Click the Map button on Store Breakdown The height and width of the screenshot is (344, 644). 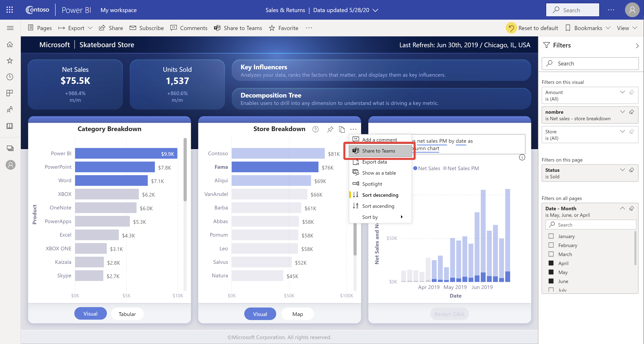tap(297, 314)
